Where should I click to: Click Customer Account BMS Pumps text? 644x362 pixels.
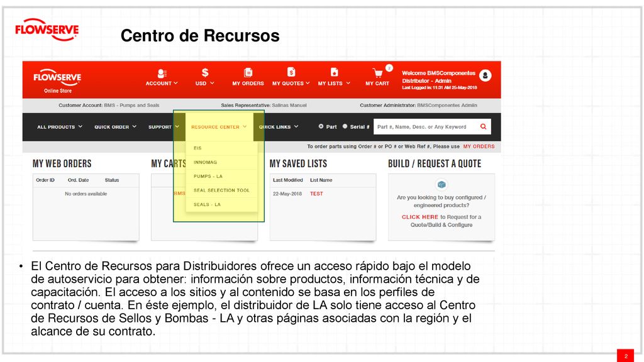coord(109,105)
